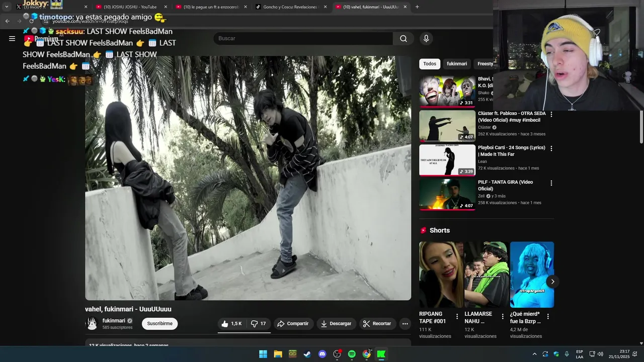The width and height of the screenshot is (644, 362).
Task: Select the fukinmari filter chip
Action: click(457, 64)
